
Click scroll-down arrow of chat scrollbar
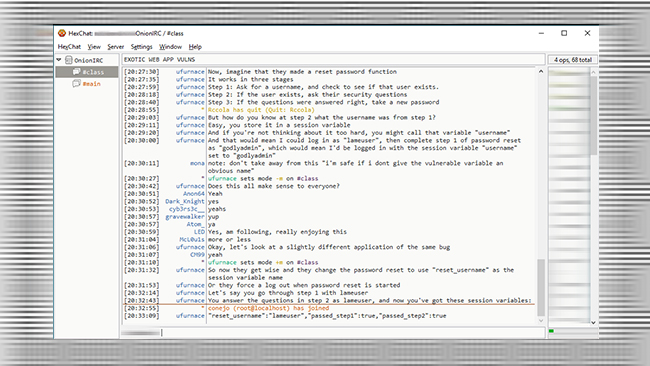tap(541, 321)
